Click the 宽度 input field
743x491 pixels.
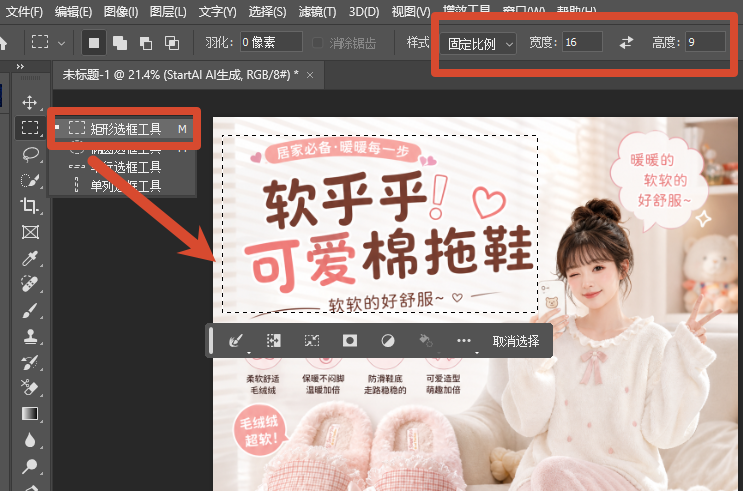click(582, 43)
